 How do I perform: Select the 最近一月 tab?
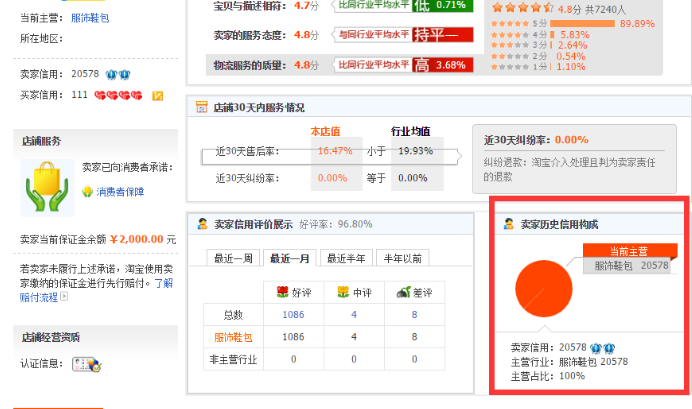tap(292, 258)
